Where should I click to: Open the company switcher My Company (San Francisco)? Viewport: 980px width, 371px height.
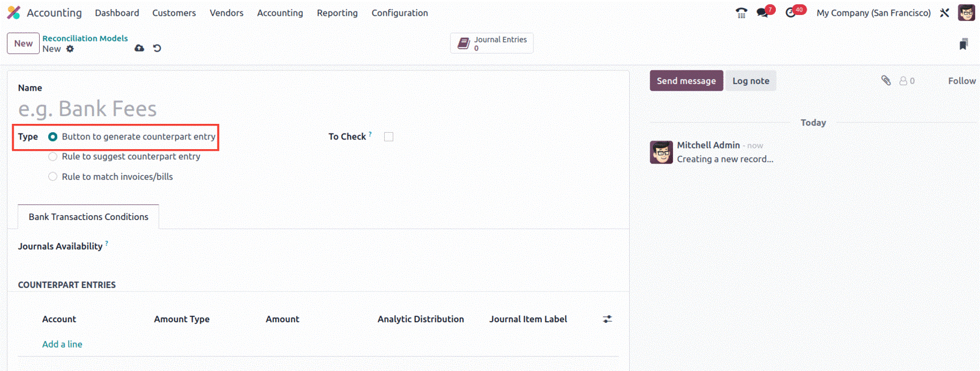click(873, 13)
